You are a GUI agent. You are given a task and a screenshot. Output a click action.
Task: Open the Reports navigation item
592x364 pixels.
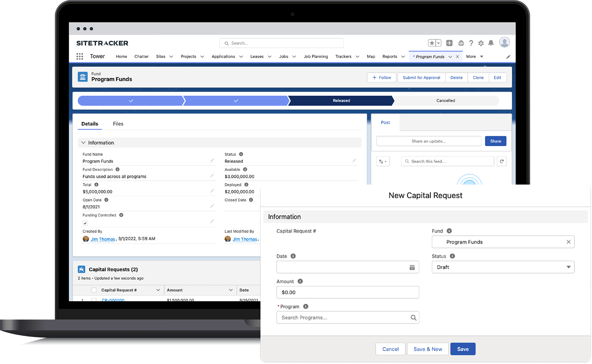coord(390,56)
